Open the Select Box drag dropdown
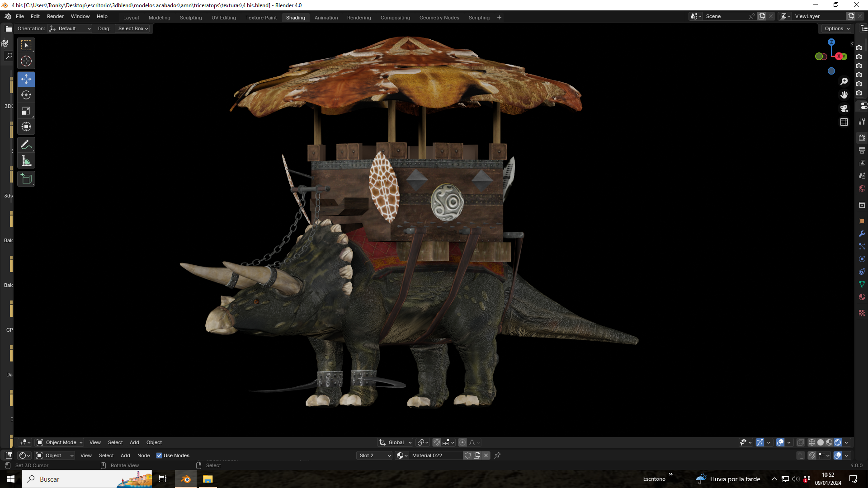This screenshot has width=868, height=488. [133, 28]
